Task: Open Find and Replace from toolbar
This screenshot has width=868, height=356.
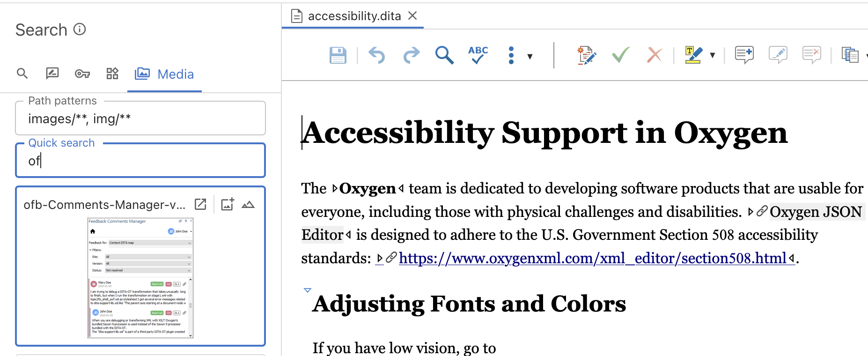Action: [444, 55]
